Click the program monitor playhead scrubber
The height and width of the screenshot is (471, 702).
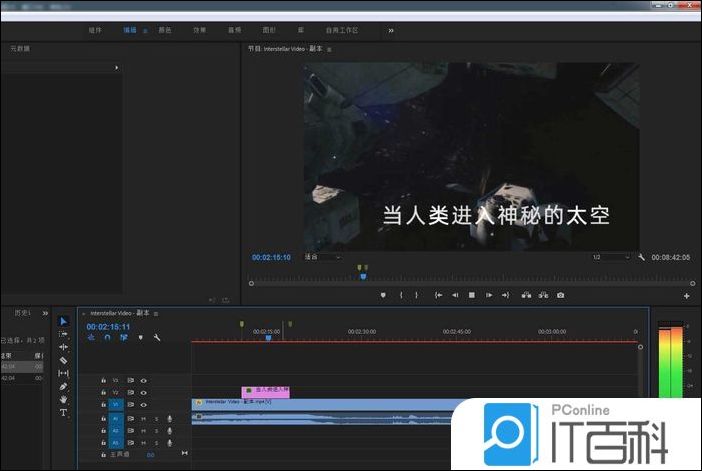pos(362,276)
